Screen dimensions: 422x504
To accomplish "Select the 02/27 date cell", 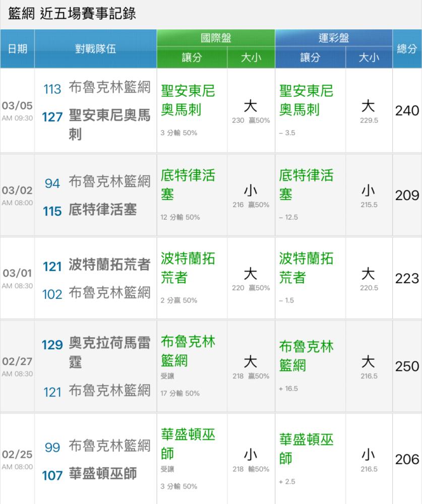I will point(17,366).
